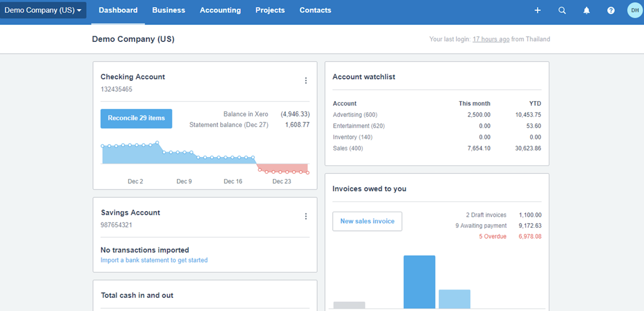The height and width of the screenshot is (311, 644).
Task: Click the 17 hours ago login link
Action: (491, 39)
